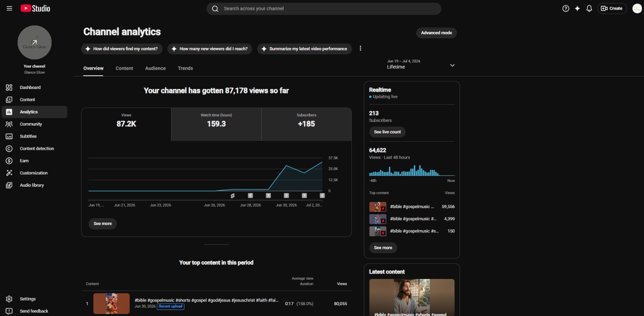Screen dimensions: 644x316
Task: Click the 213 subscribers count
Action: (374, 114)
